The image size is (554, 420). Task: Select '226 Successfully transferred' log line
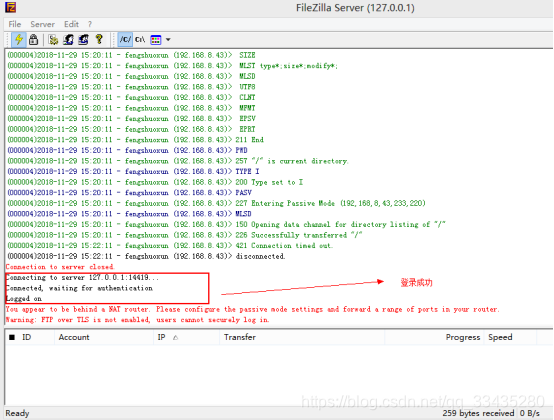pyautogui.click(x=185, y=235)
